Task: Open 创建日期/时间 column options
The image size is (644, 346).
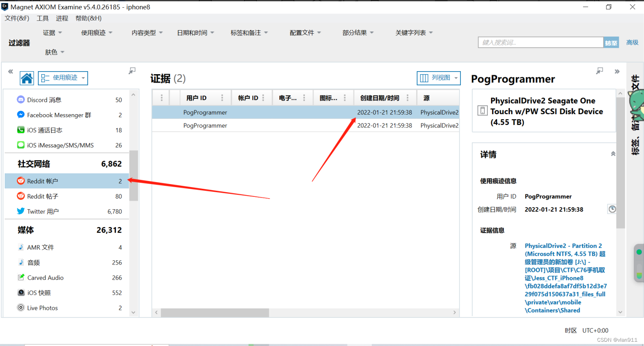Action: (408, 98)
